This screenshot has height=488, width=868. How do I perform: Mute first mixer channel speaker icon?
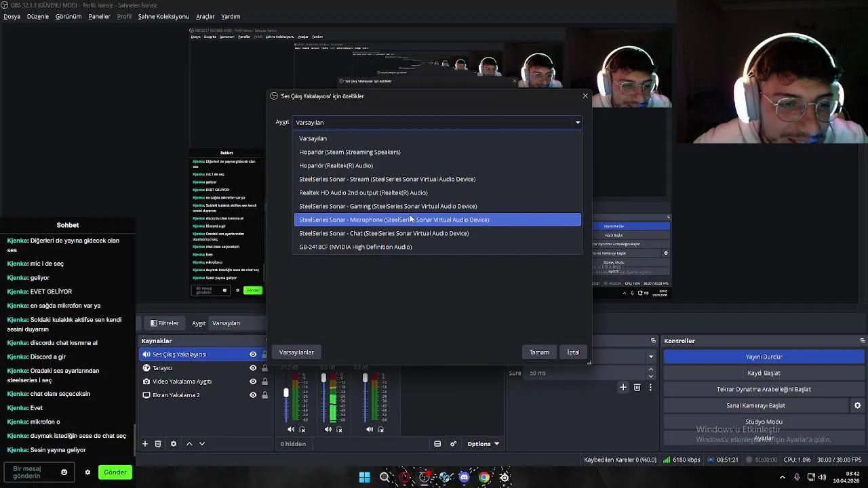tap(291, 429)
